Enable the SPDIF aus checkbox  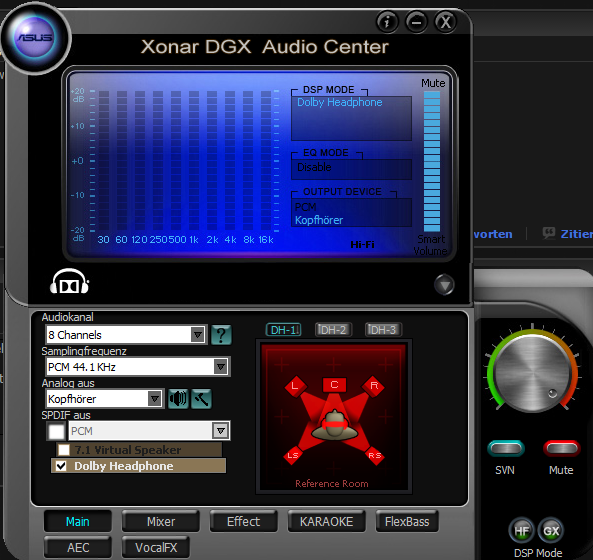click(x=57, y=431)
